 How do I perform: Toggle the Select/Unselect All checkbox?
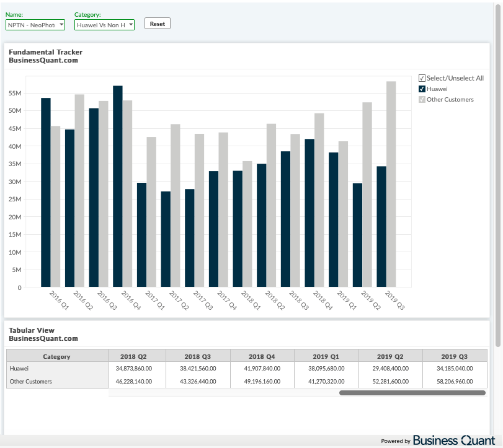point(422,78)
